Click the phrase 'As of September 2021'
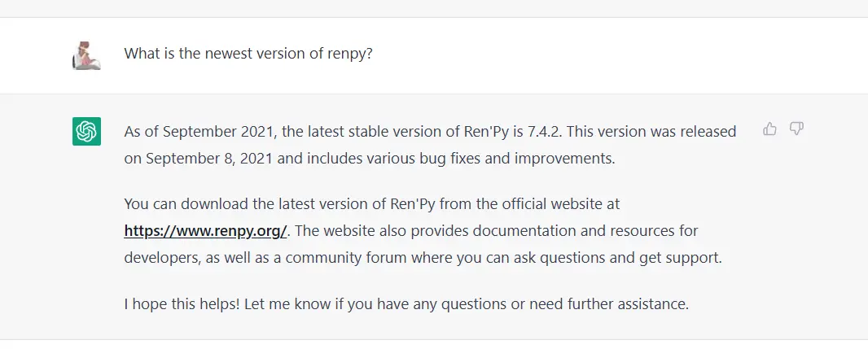The width and height of the screenshot is (868, 349). coord(198,132)
